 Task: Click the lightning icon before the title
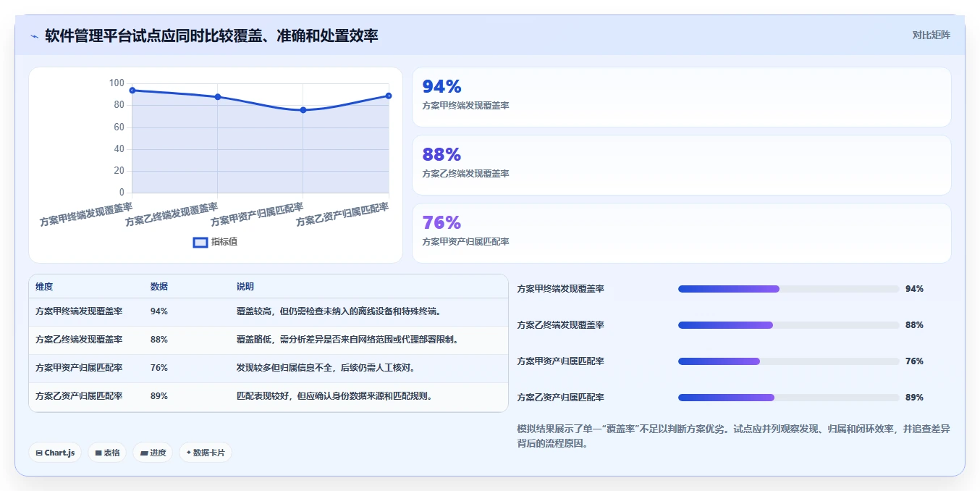point(35,35)
